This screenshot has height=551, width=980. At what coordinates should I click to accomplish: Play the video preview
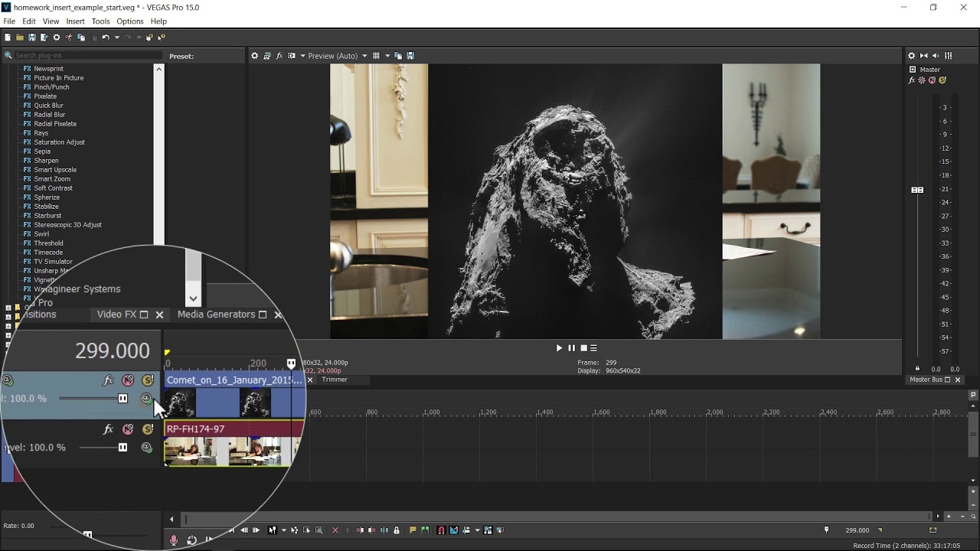click(x=559, y=348)
